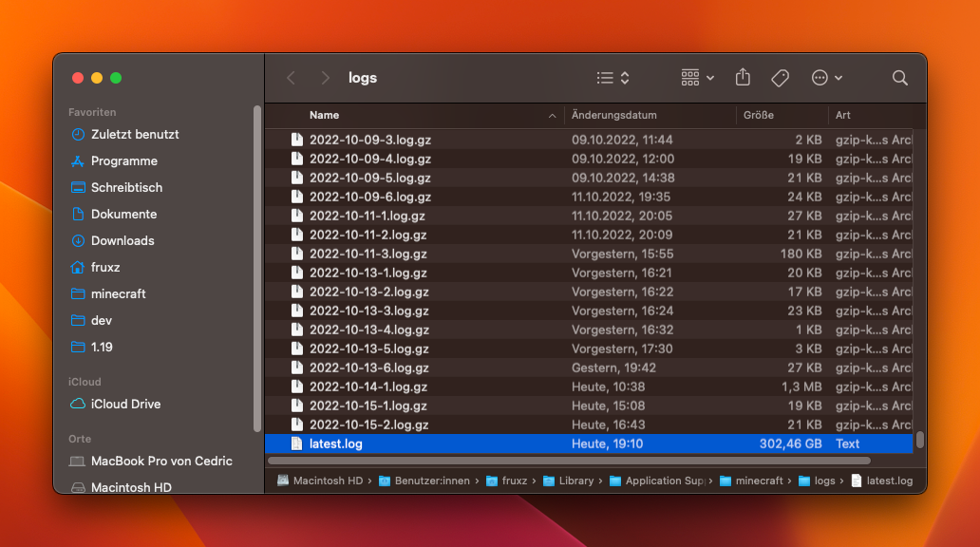980x547 pixels.
Task: Sort by Änderungsdatum column header
Action: 613,115
